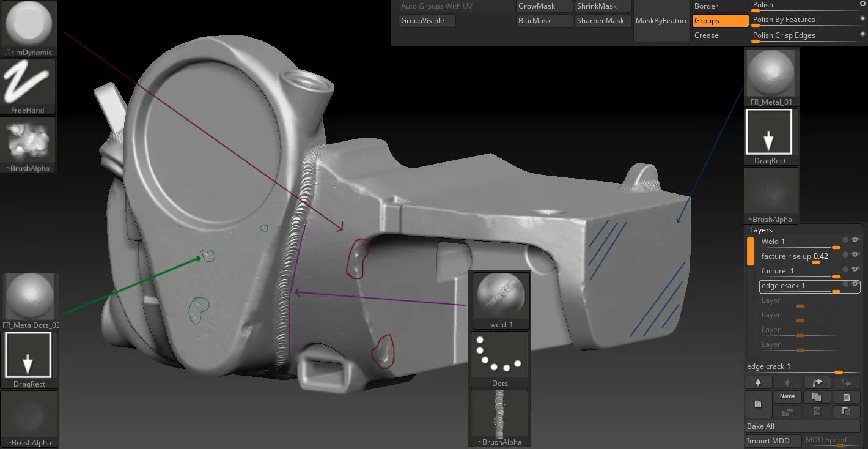
Task: Select the Weld 1 layer
Action: [x=800, y=242]
